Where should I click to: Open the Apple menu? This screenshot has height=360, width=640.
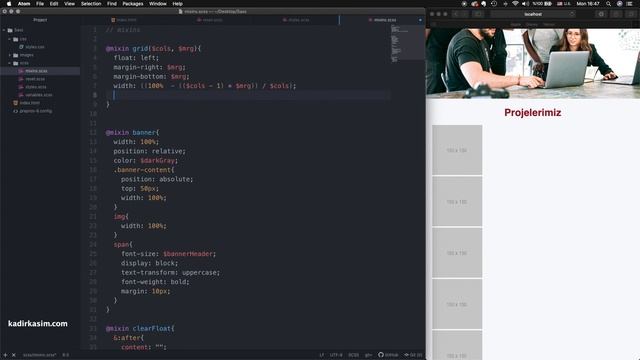coord(9,4)
